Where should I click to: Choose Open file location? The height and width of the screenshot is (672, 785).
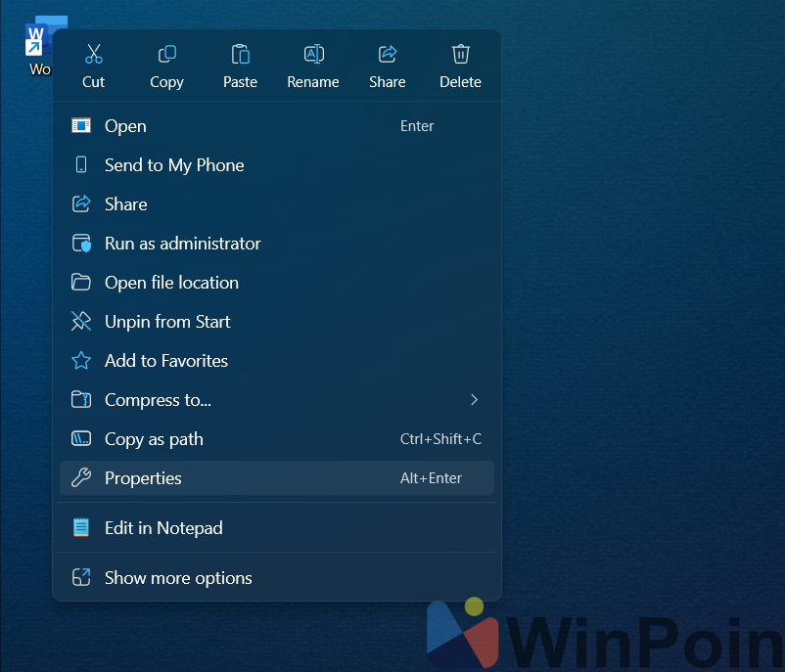click(x=277, y=283)
